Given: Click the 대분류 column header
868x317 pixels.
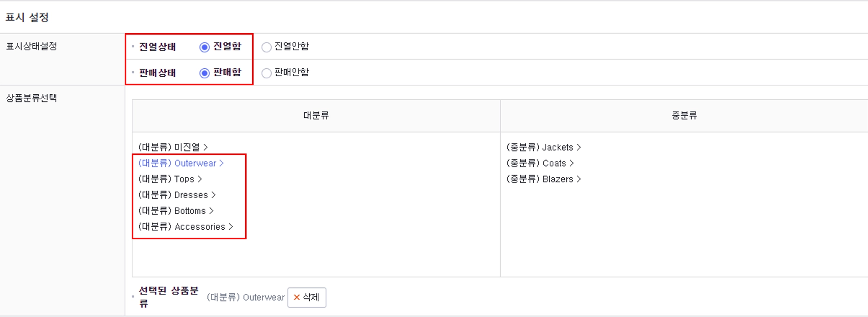Looking at the screenshot, I should (316, 115).
